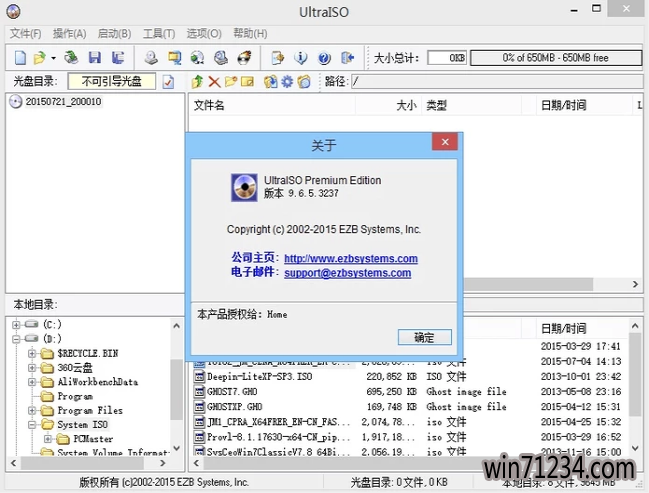Click the Save As toolbar icon

tap(118, 58)
